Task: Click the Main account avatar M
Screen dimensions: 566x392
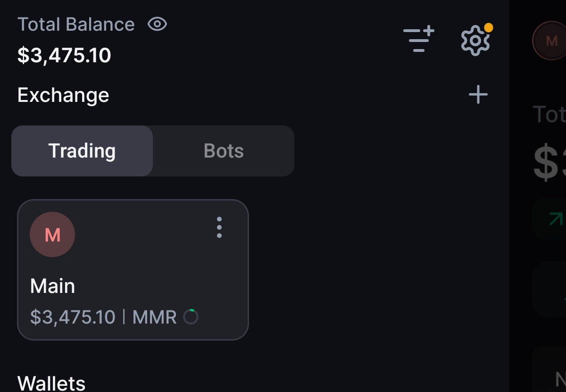Action: click(52, 234)
